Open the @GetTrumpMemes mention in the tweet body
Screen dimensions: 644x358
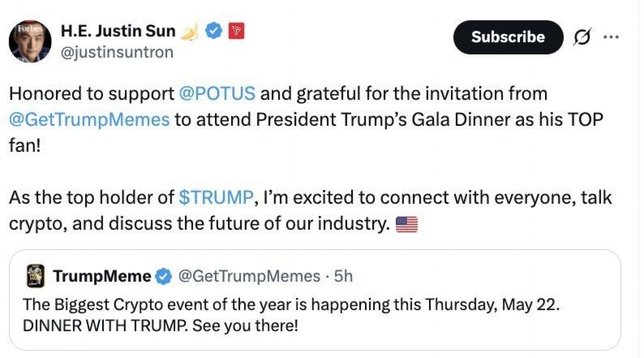[90, 120]
